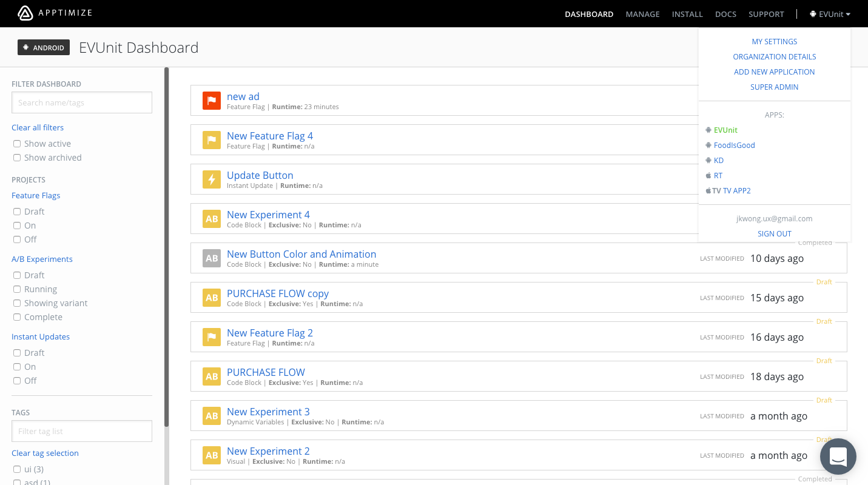This screenshot has height=485, width=868.
Task: Click the flag icon for New Feature Flag 4
Action: 212,140
